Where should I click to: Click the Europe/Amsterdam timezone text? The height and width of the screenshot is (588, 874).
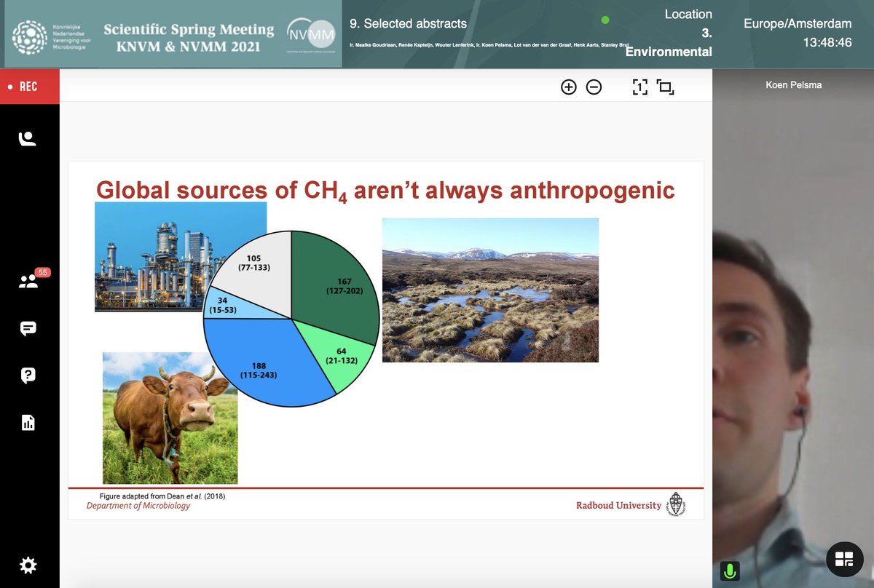798,23
